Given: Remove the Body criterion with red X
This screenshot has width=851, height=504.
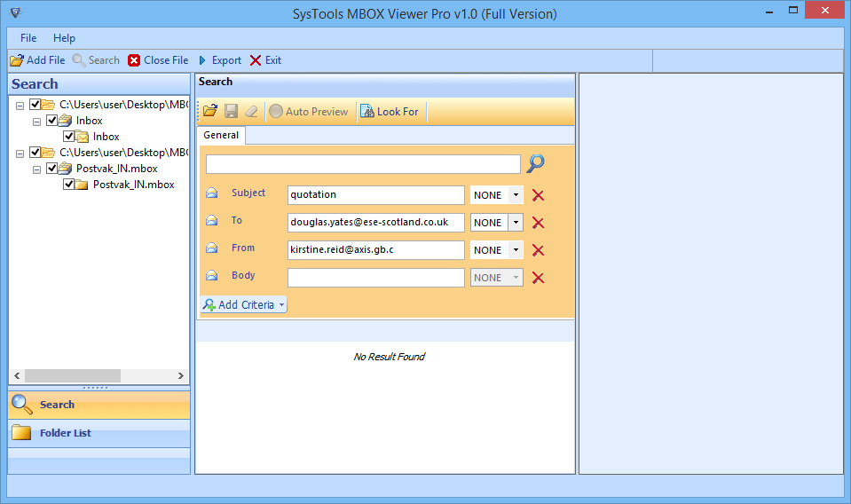Looking at the screenshot, I should pos(538,278).
